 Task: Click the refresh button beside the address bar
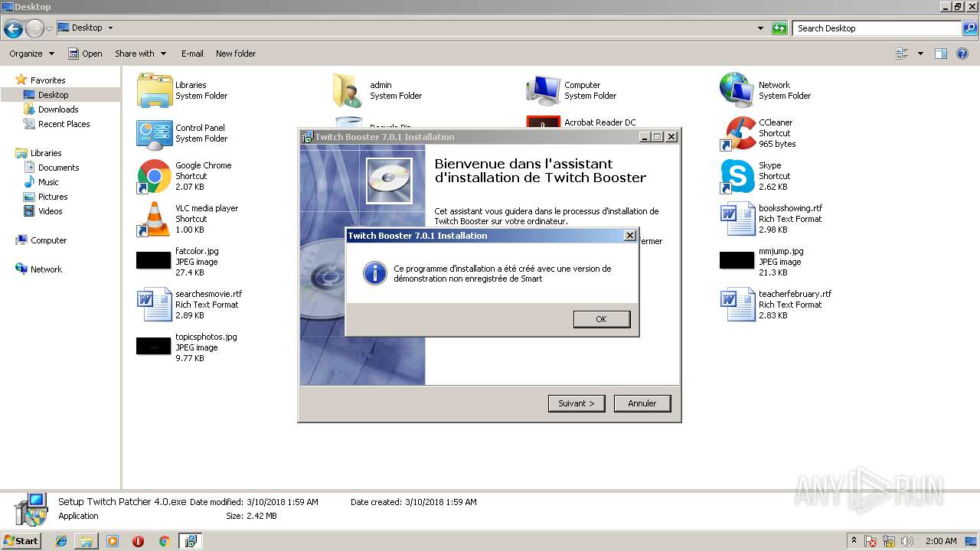(779, 28)
